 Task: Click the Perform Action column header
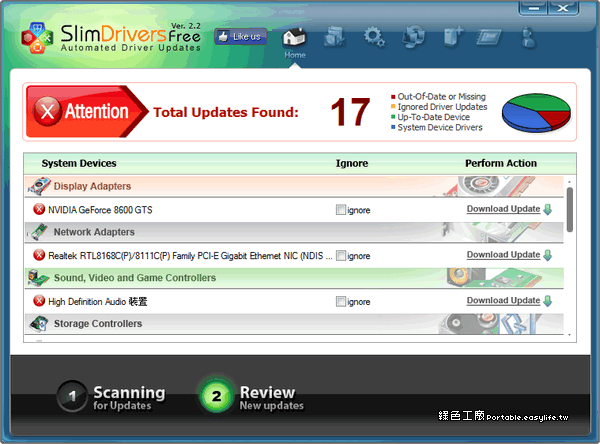pyautogui.click(x=501, y=163)
